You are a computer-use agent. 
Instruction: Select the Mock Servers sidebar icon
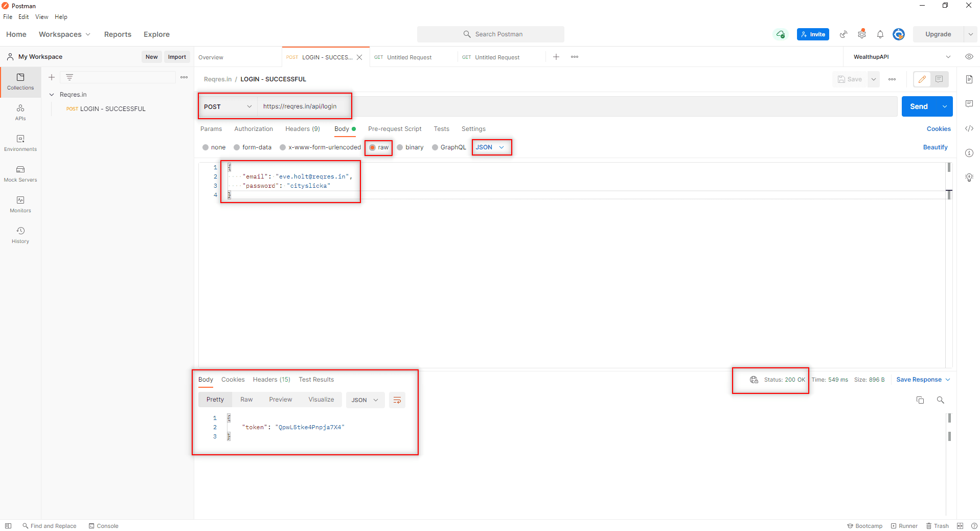click(x=20, y=174)
